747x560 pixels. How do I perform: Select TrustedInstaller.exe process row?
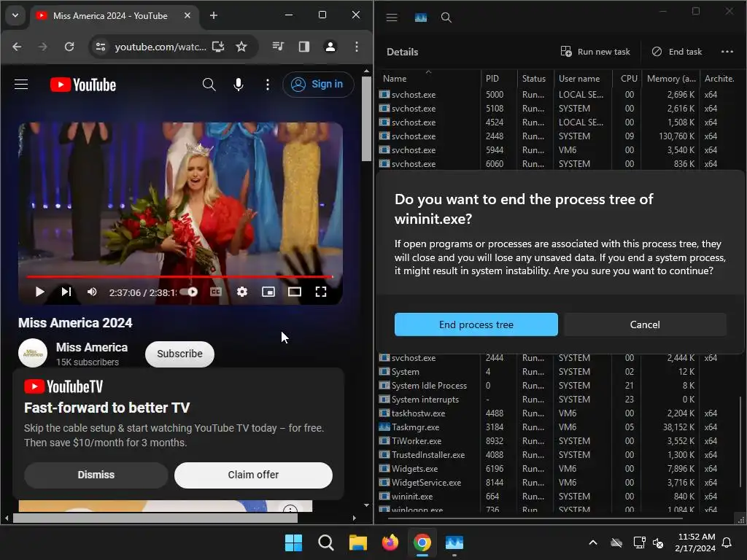click(x=557, y=455)
